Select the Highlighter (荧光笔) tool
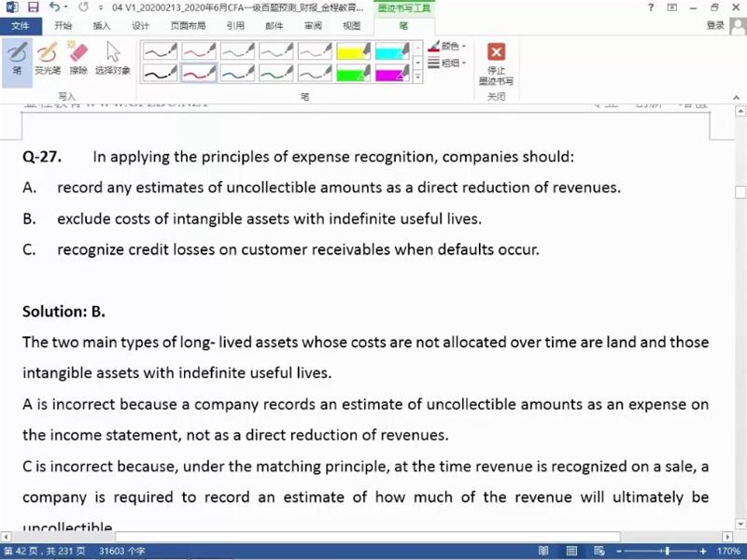This screenshot has width=747, height=560. (x=47, y=58)
